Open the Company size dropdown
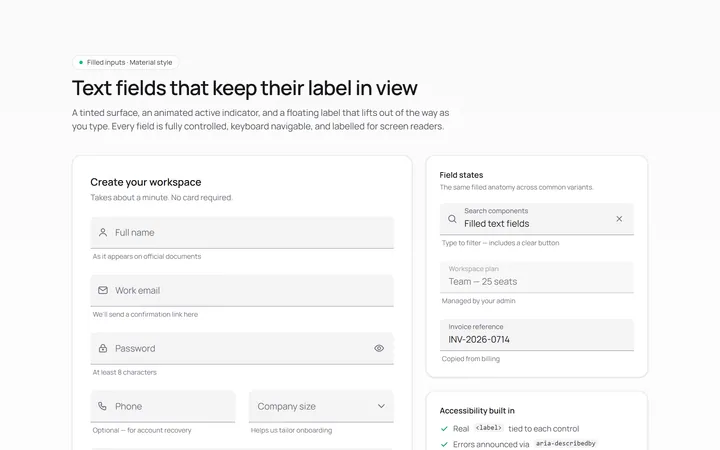Screen dimensions: 720x450 point(321,406)
